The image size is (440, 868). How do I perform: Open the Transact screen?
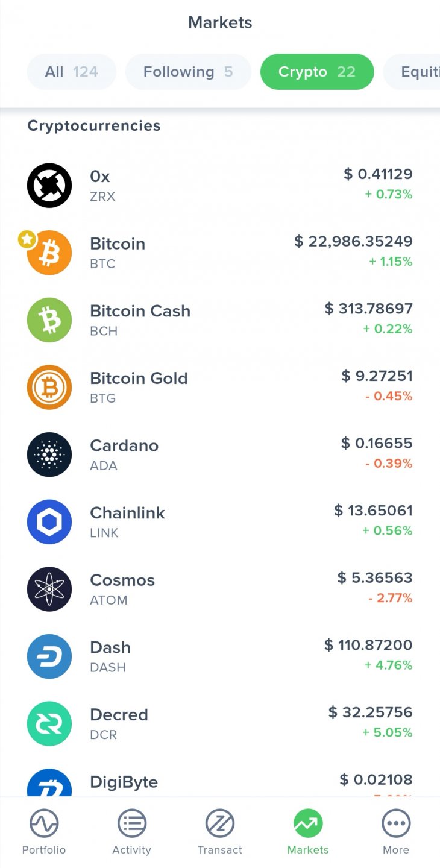220,832
